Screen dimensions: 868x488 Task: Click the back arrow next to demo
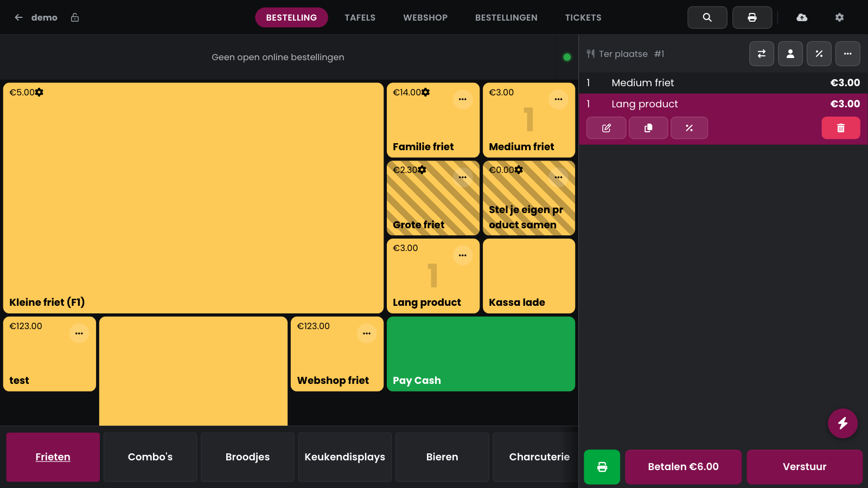coord(18,17)
